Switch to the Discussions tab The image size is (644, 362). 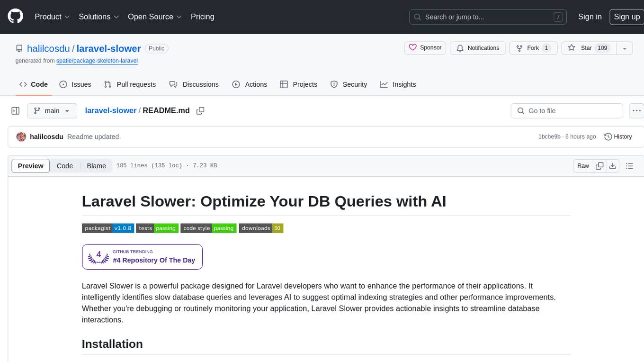[x=194, y=84]
